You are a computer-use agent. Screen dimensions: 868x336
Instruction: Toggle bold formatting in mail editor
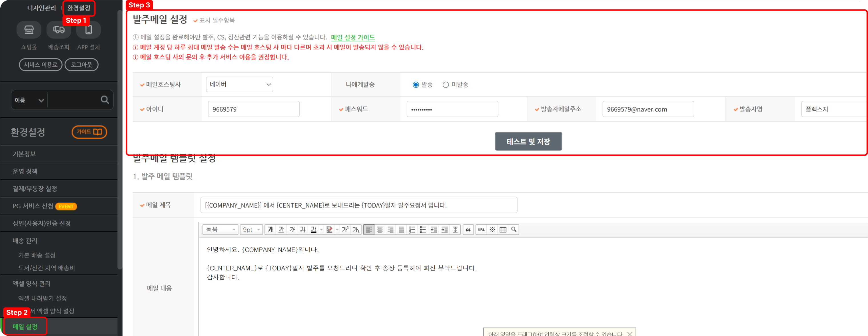coord(270,229)
